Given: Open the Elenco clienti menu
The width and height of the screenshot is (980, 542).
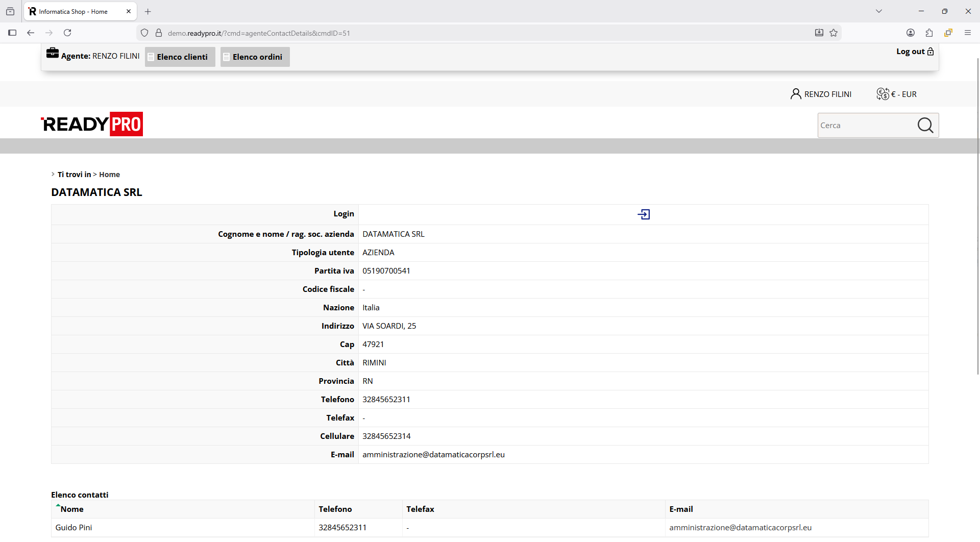Looking at the screenshot, I should point(180,57).
